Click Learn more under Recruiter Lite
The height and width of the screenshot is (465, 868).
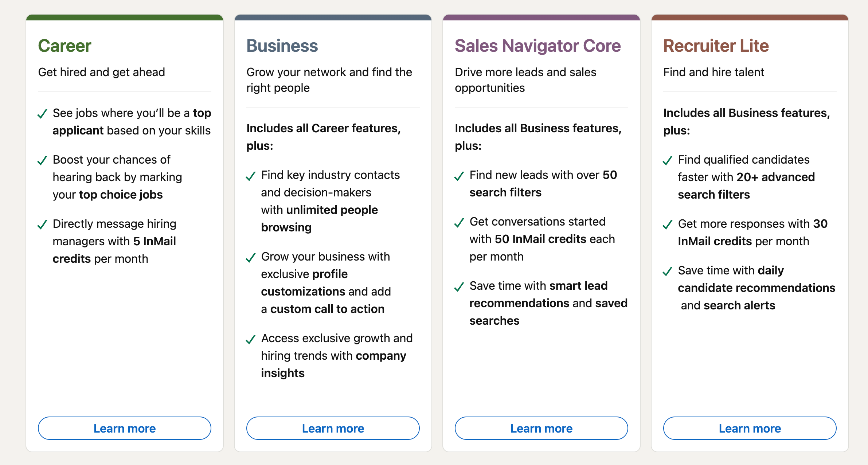tap(750, 428)
